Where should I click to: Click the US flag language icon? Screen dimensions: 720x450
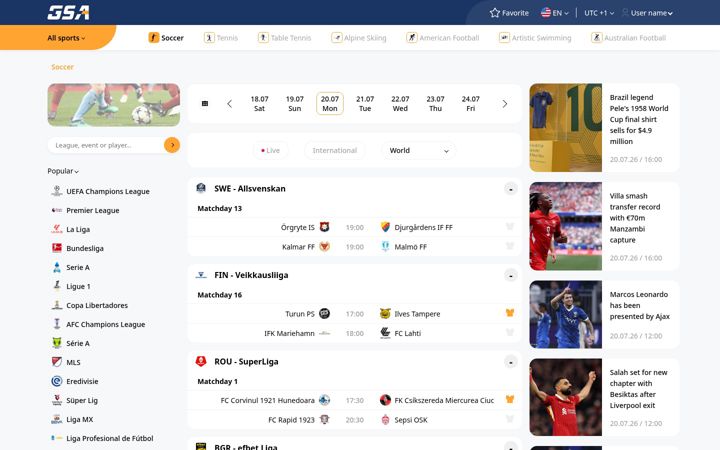546,12
